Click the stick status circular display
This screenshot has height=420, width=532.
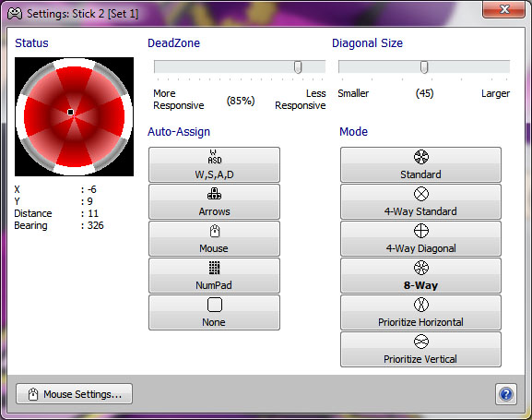[x=74, y=116]
